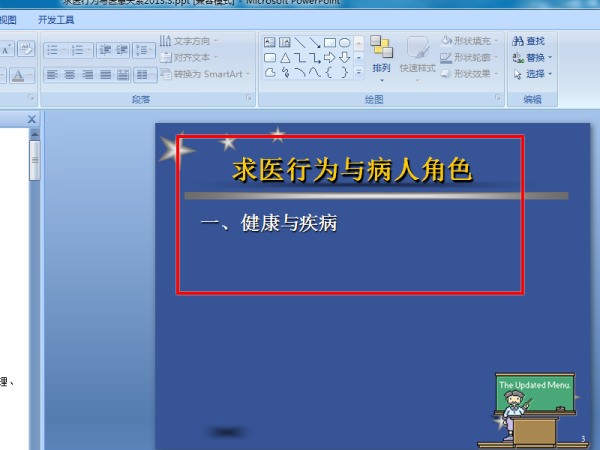Click the shapes gallery scroll-down arrow

coord(359,58)
